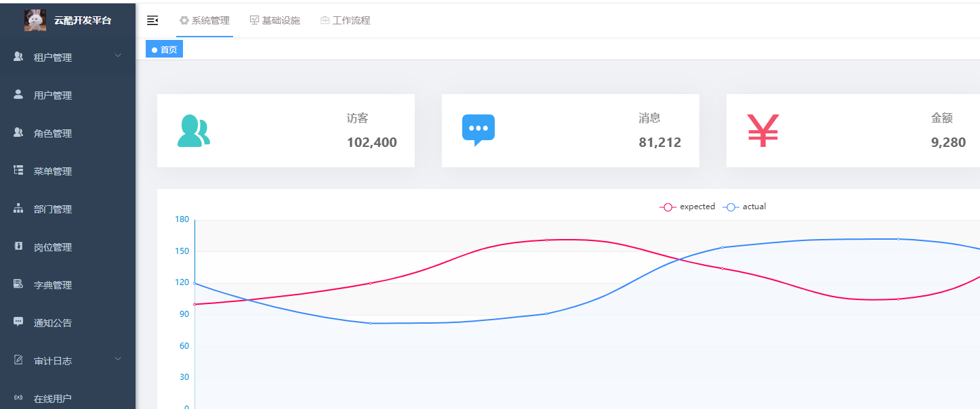
Task: Open 部门管理 via its org-chart icon
Action: (x=18, y=209)
